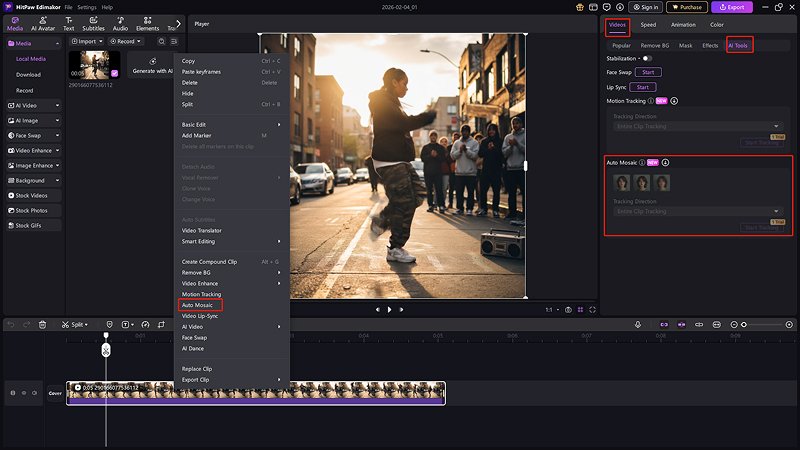Select the Remove BG sub-tab
800x450 pixels.
click(x=655, y=45)
